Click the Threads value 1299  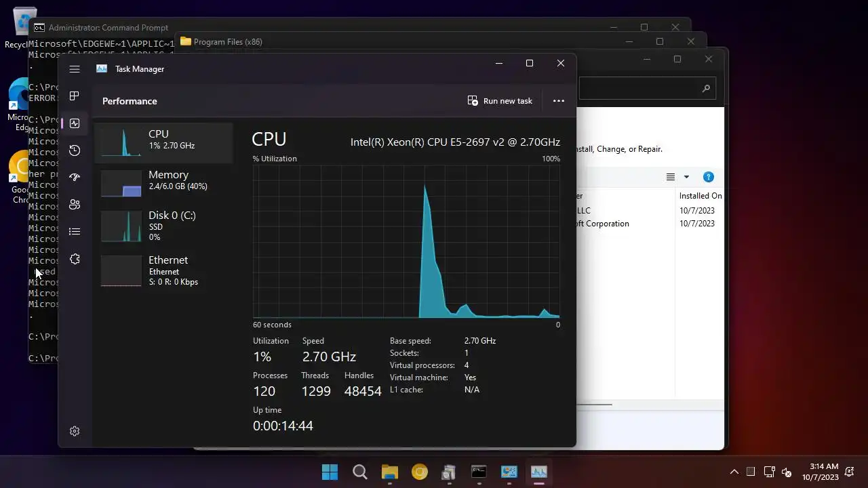point(316,391)
